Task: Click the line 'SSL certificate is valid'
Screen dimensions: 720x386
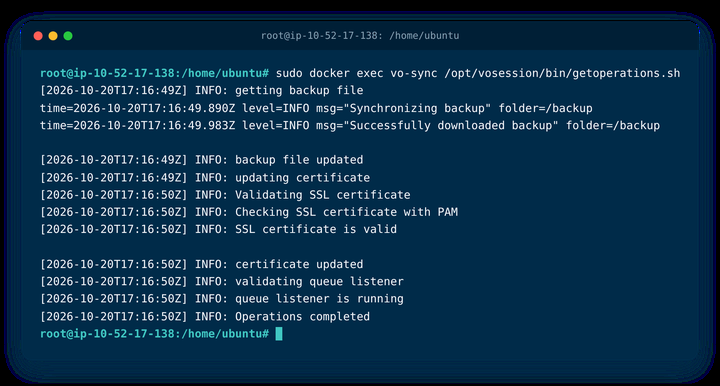Action: pyautogui.click(x=218, y=229)
